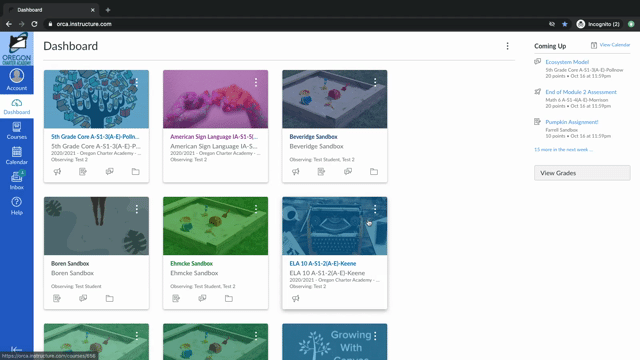Open Growing With Canvas card options menu
This screenshot has width=640, height=360.
tap(375, 336)
